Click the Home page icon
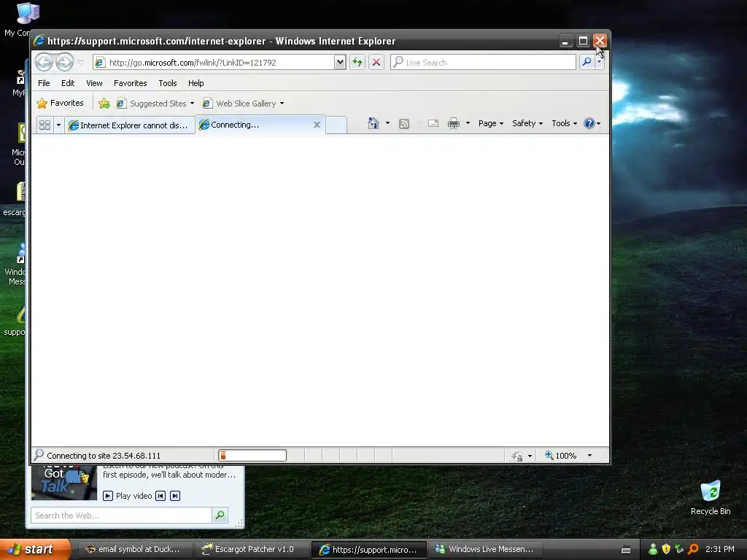The width and height of the screenshot is (747, 560). click(x=373, y=123)
